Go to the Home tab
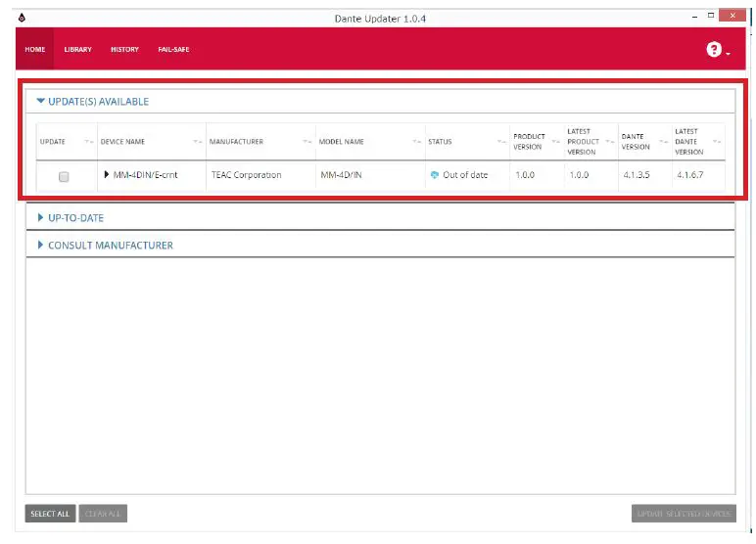The image size is (756, 544). 34,49
